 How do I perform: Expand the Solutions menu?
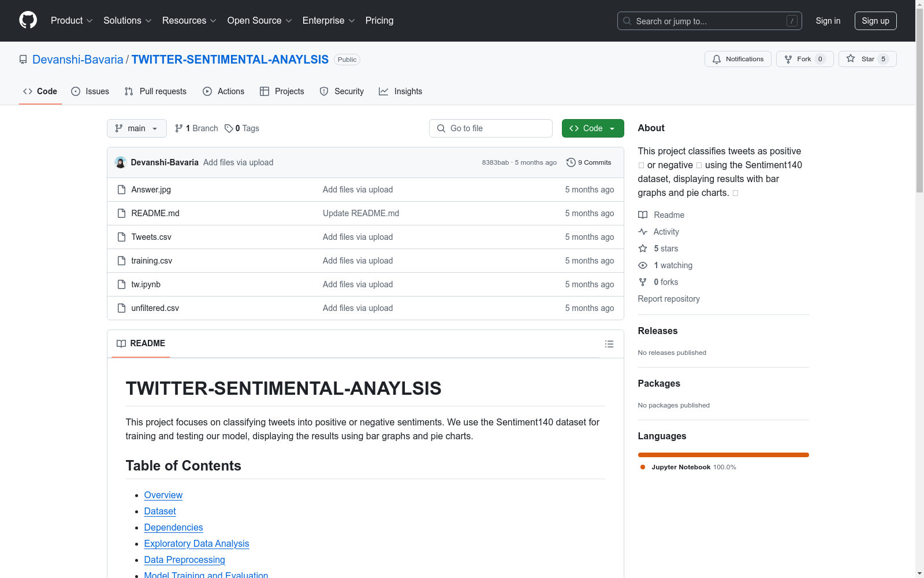(x=128, y=20)
